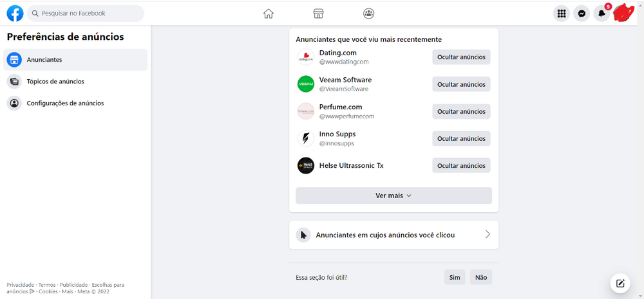Click the @innosupps handle
Image resolution: width=644 pixels, height=299 pixels.
(x=336, y=143)
